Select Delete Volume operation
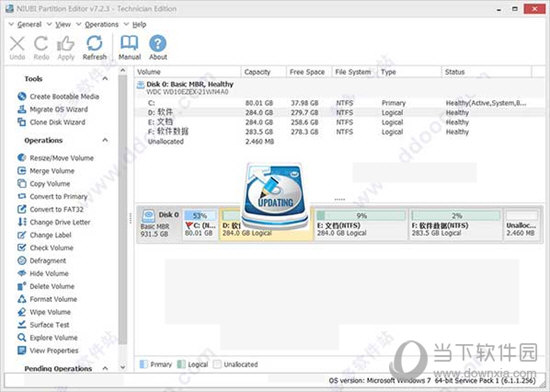 tap(46, 286)
